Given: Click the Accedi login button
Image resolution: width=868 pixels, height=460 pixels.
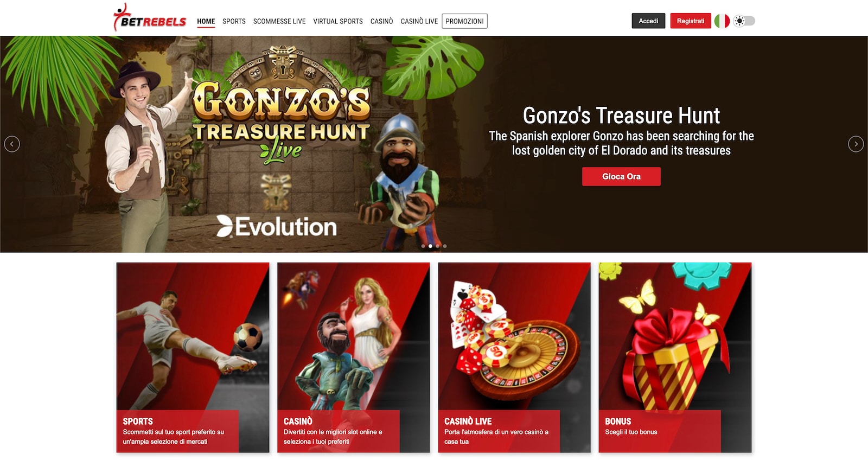Looking at the screenshot, I should [648, 21].
